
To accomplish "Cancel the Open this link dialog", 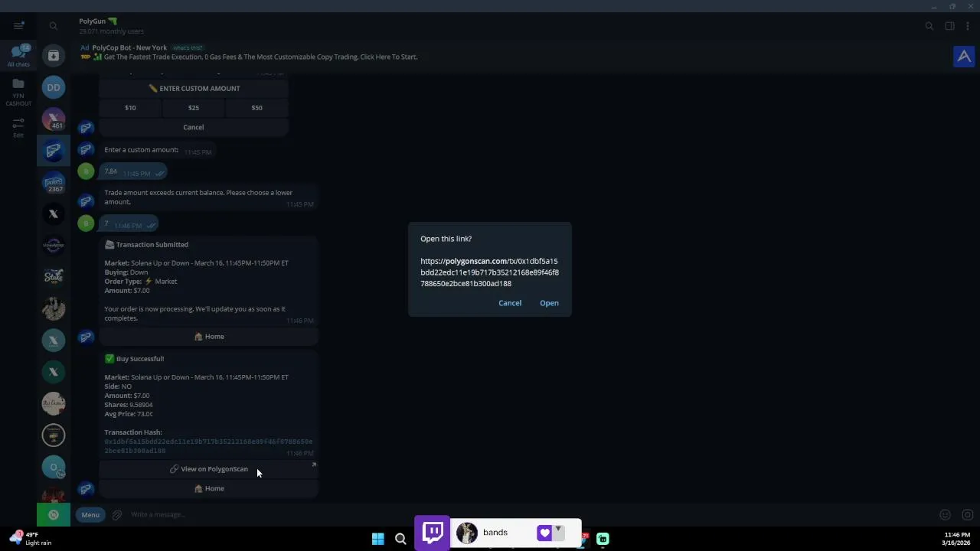I will (510, 303).
